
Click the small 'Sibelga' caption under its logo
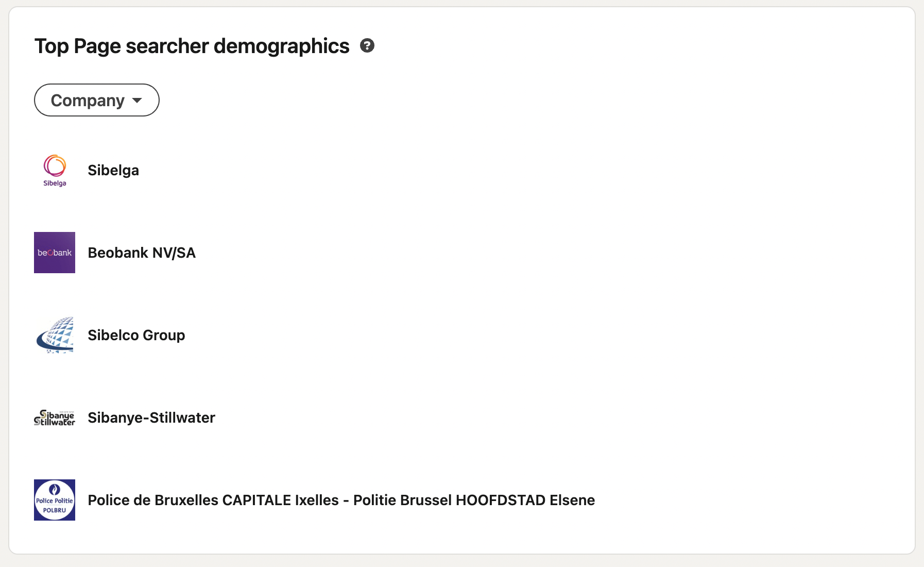[x=55, y=184]
